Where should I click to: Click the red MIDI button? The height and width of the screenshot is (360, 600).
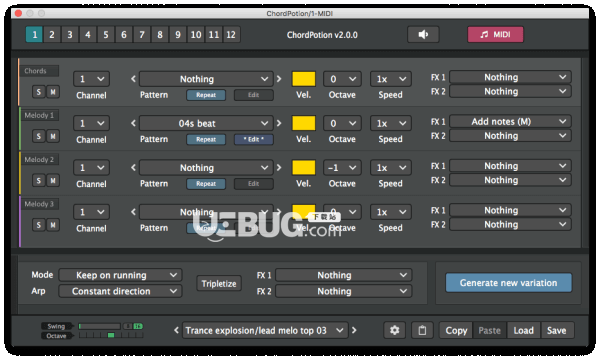495,34
